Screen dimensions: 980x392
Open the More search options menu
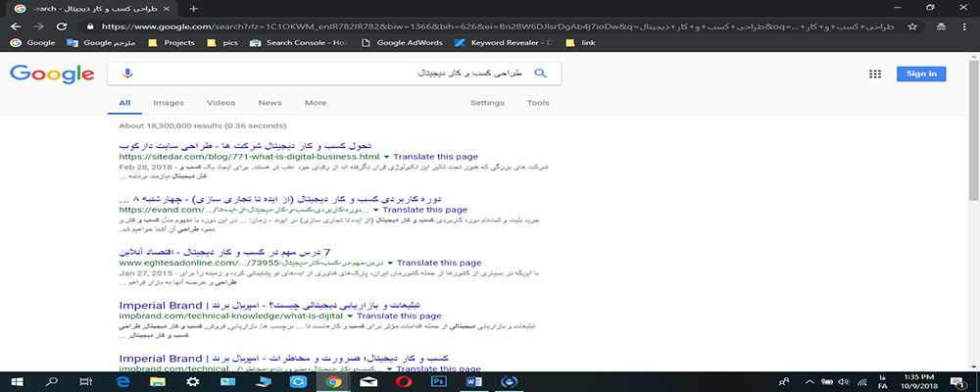click(x=315, y=103)
